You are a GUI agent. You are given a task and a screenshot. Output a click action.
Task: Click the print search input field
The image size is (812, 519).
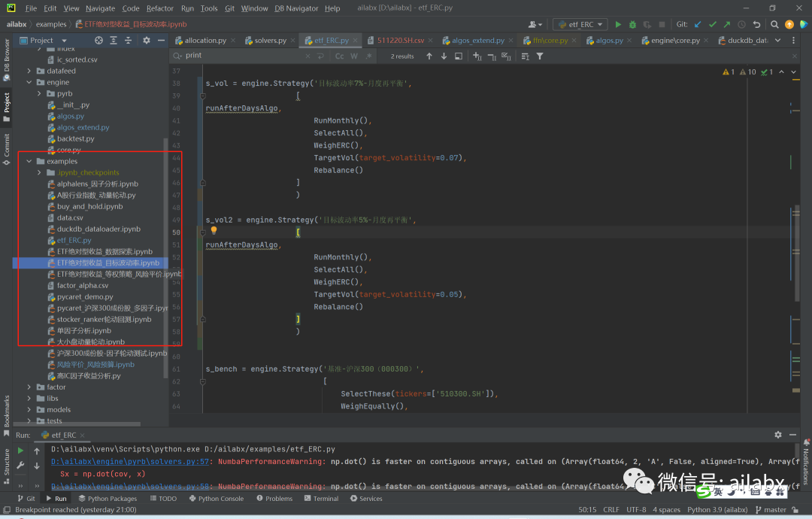244,56
